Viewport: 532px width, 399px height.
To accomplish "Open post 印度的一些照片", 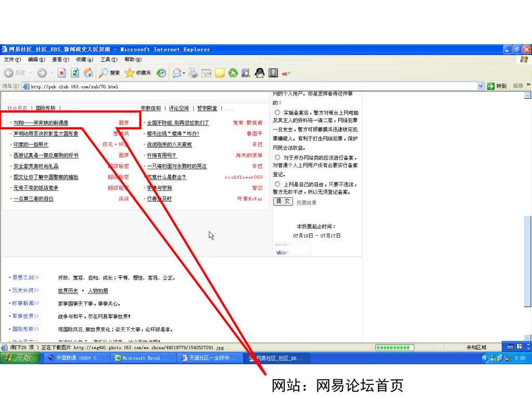I will (x=31, y=144).
